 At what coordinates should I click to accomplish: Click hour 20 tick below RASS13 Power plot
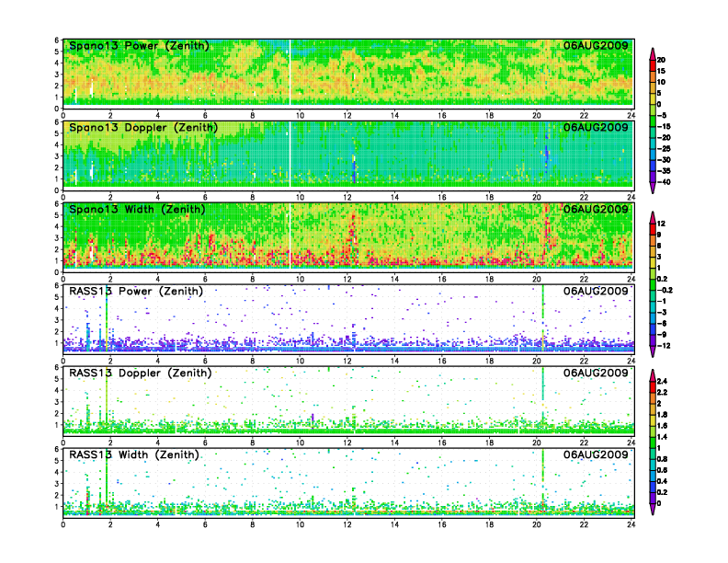536,361
